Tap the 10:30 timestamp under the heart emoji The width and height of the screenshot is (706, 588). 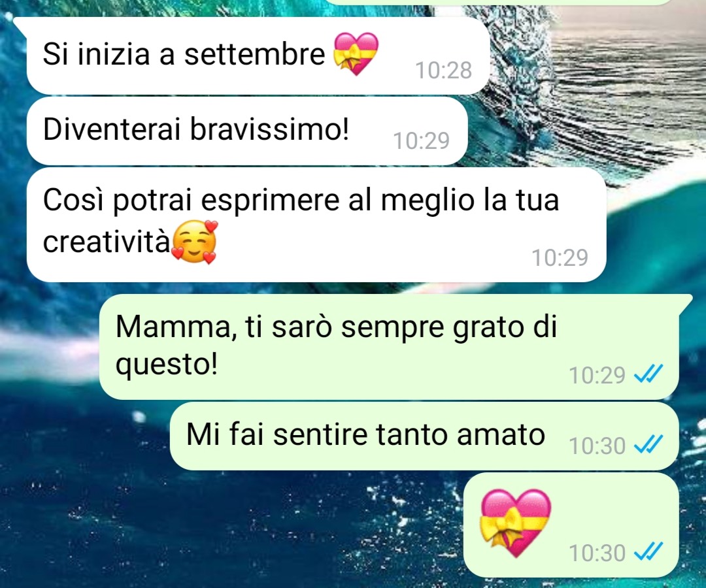tap(597, 553)
